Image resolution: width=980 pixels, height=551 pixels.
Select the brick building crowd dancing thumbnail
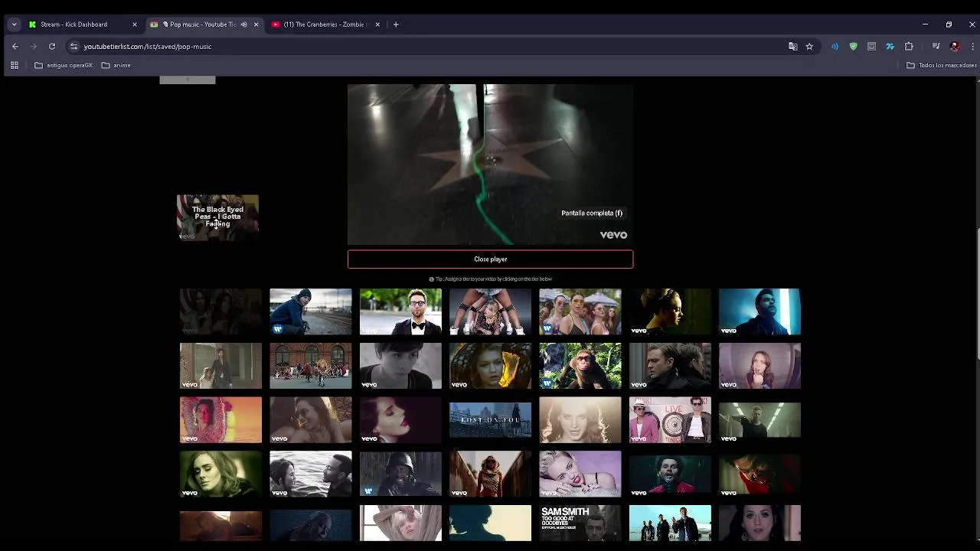(310, 366)
